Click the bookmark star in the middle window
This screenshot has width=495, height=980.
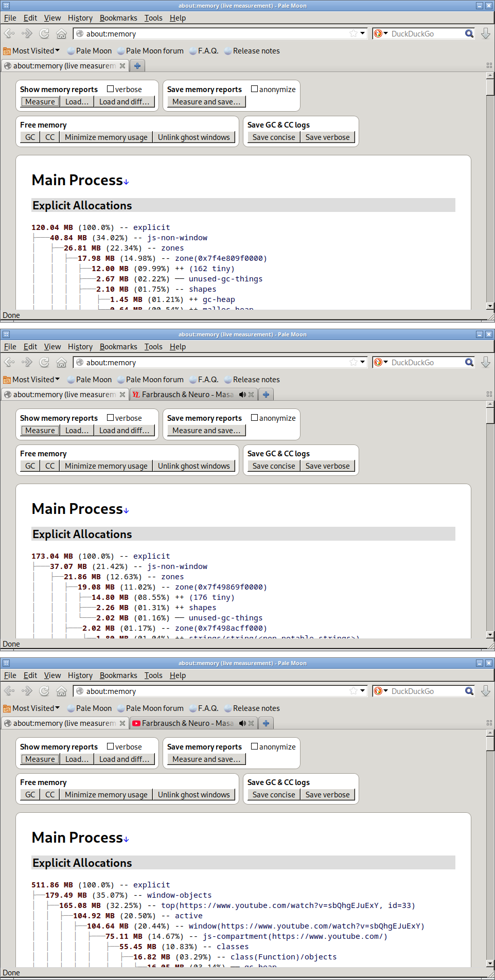pyautogui.click(x=353, y=362)
